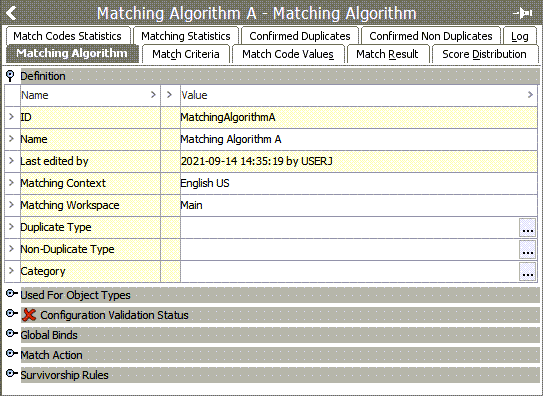This screenshot has height=396, width=543.
Task: Open Non-Duplicate Type ellipsis browse button
Action: (x=527, y=250)
